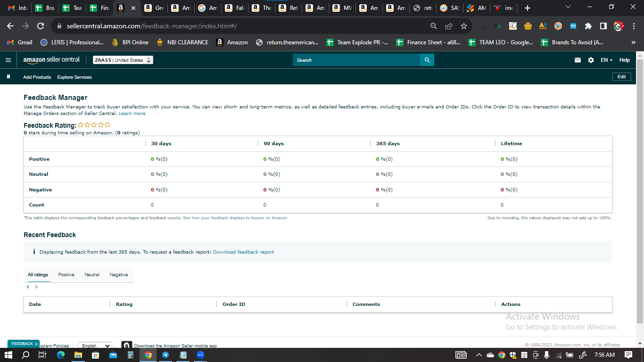
Task: Click the how feedback displays to buyers link
Action: coord(235,218)
